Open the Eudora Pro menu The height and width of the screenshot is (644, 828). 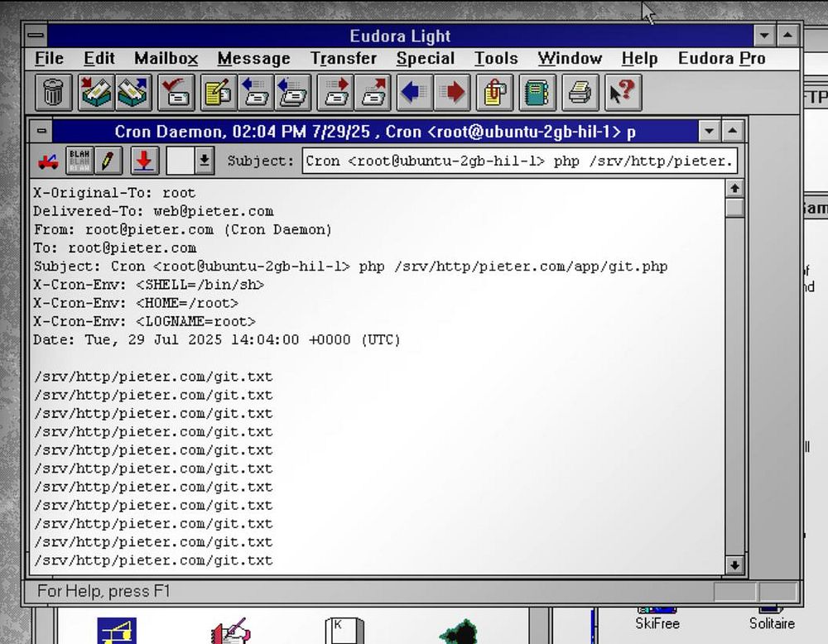pyautogui.click(x=721, y=58)
